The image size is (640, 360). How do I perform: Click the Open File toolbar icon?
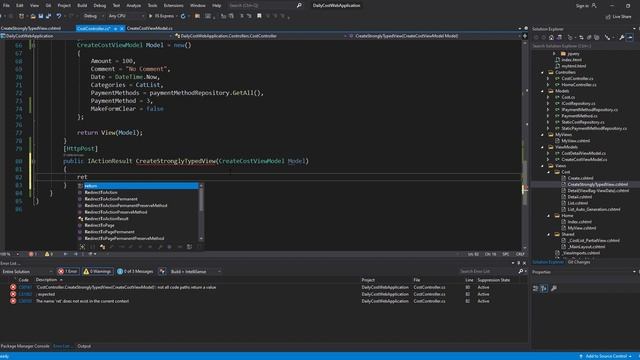pyautogui.click(x=33, y=16)
